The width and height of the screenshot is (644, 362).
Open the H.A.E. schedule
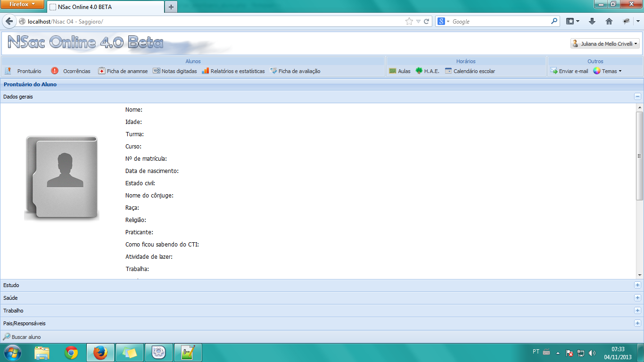(428, 71)
